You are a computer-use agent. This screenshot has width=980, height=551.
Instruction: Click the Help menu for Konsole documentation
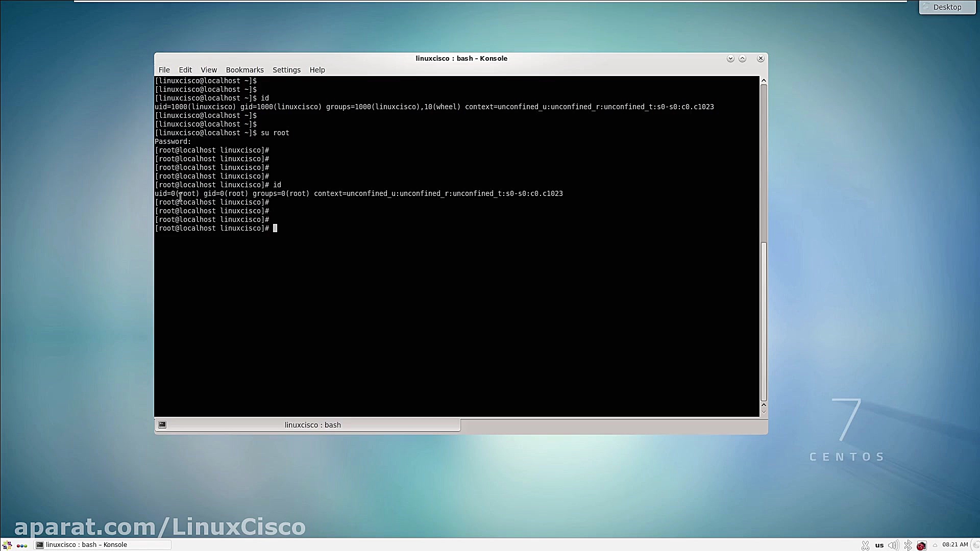click(317, 70)
